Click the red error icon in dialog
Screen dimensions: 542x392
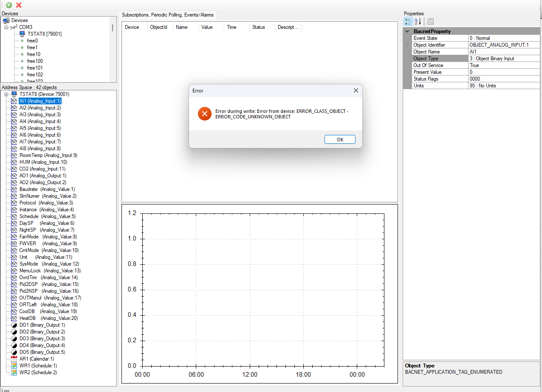(x=204, y=114)
